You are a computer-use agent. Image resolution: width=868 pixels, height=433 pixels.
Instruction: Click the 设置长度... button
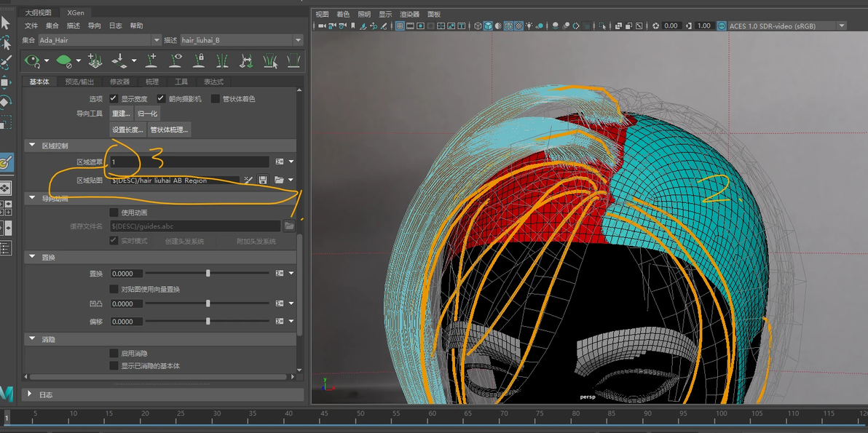(x=127, y=130)
